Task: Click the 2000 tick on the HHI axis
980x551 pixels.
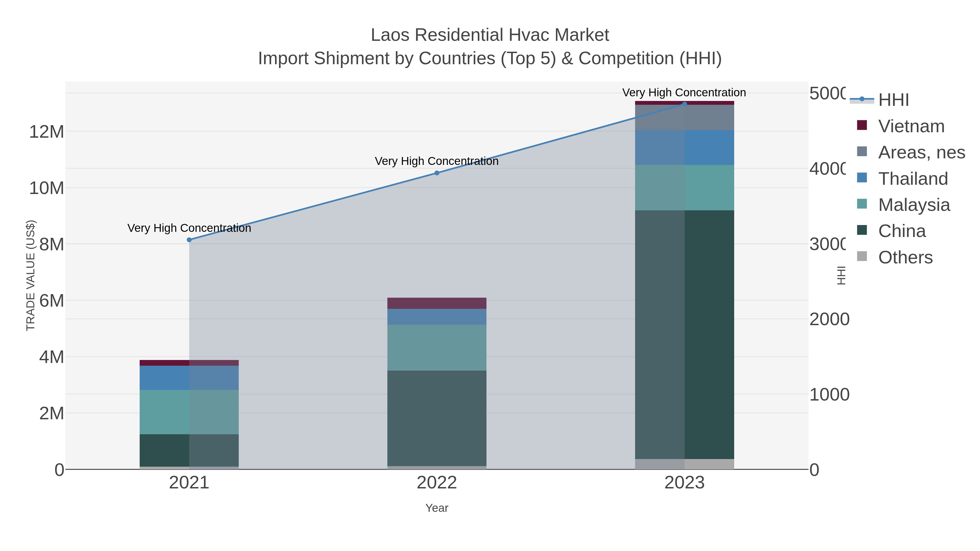Action: (829, 319)
